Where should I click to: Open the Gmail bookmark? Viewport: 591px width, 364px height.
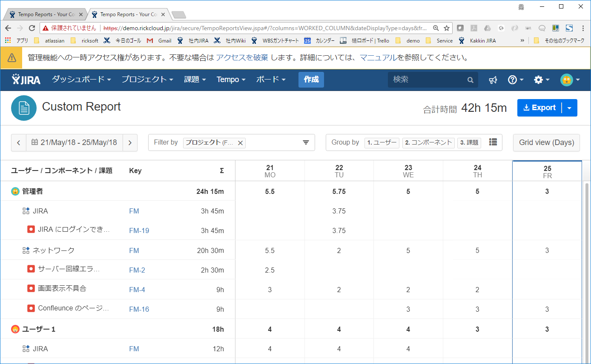[159, 41]
